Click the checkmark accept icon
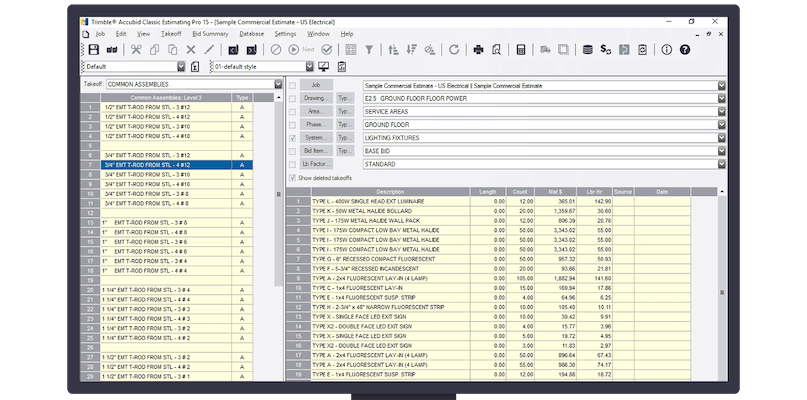The height and width of the screenshot is (400, 807). pyautogui.click(x=327, y=49)
